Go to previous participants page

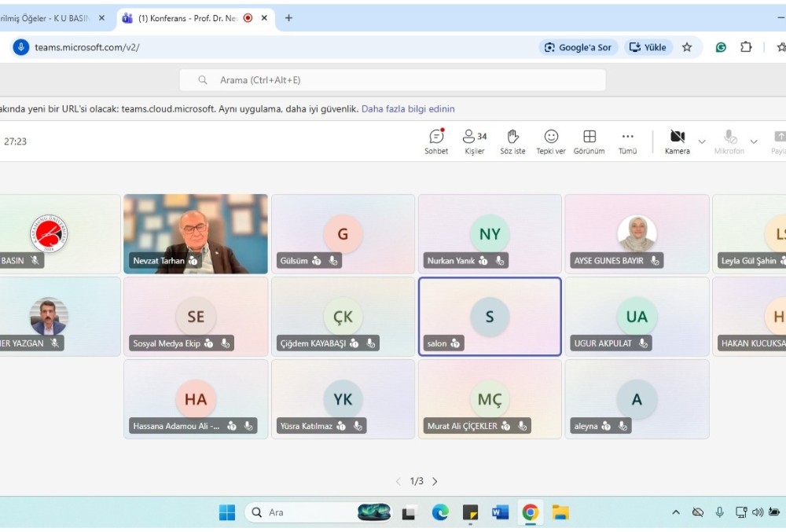tap(398, 482)
